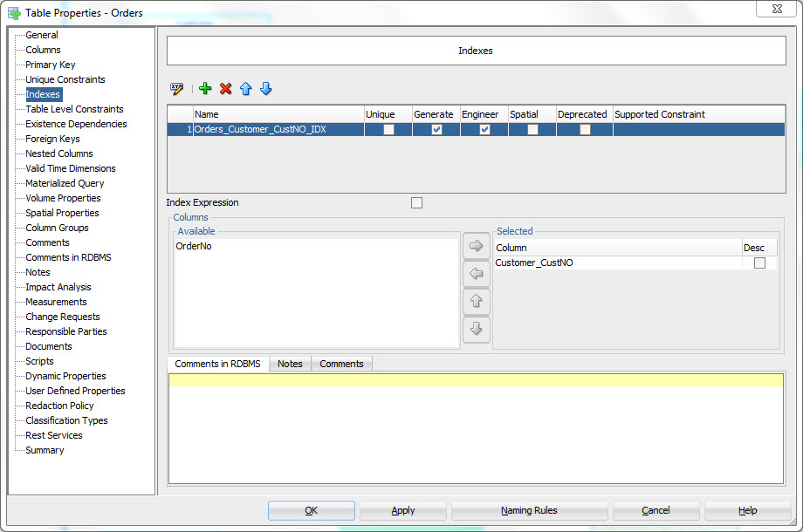Disable the Engineer checkbox on the index row
The height and width of the screenshot is (532, 803).
(x=484, y=127)
